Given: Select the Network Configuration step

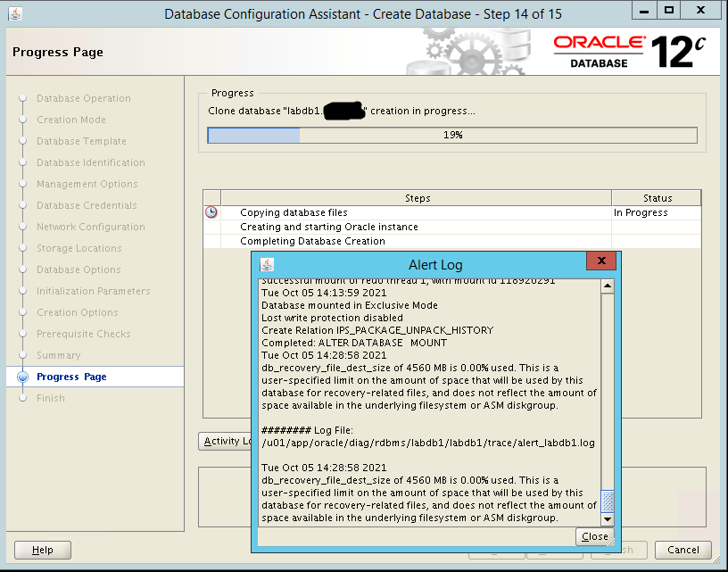Looking at the screenshot, I should 90,227.
